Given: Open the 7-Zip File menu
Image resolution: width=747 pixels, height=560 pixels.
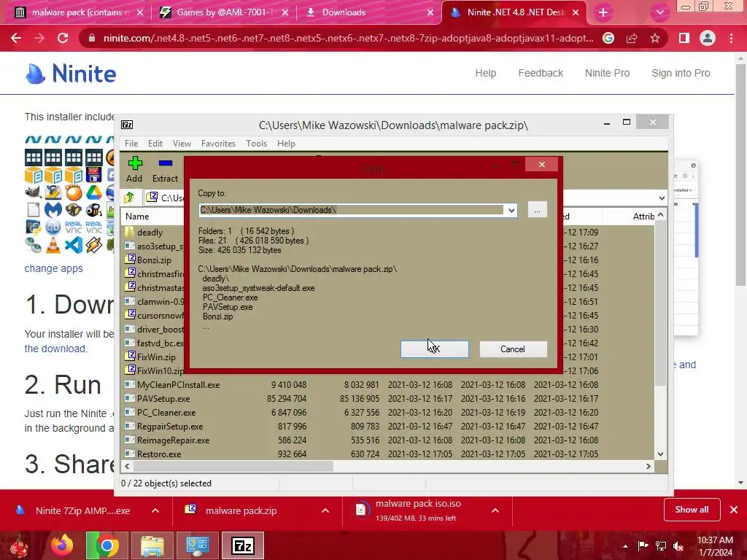Looking at the screenshot, I should tap(131, 144).
